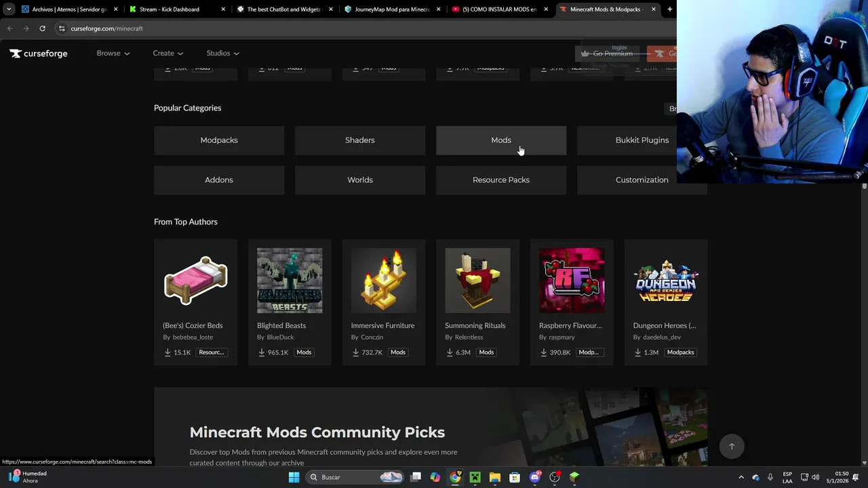Open the Browse dropdown menu
The height and width of the screenshot is (488, 868).
tap(113, 53)
